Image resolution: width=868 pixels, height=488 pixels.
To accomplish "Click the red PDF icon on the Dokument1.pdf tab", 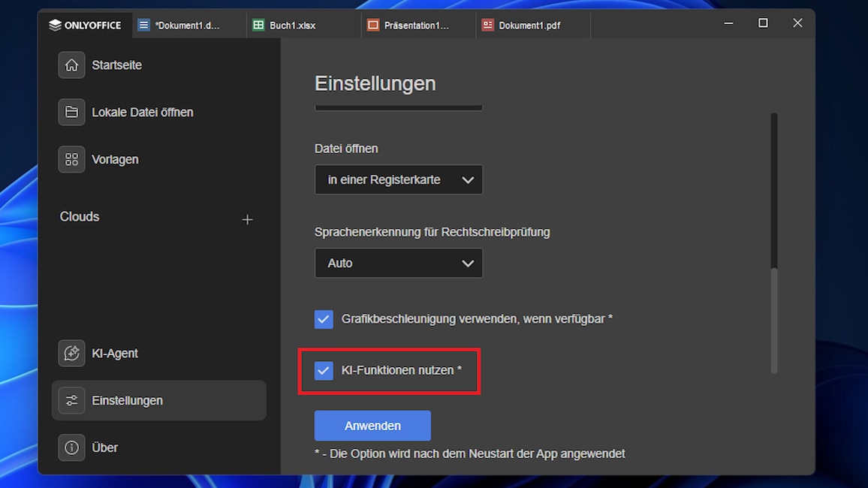I will click(x=488, y=25).
